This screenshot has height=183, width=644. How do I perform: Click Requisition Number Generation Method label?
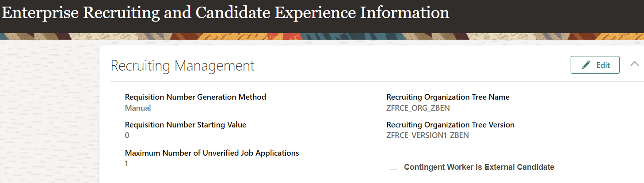[x=195, y=97]
